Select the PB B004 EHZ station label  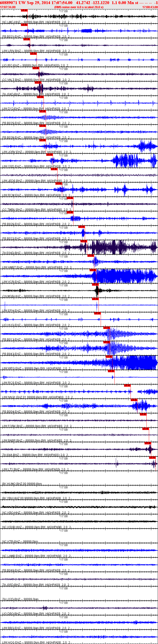click(36, 412)
